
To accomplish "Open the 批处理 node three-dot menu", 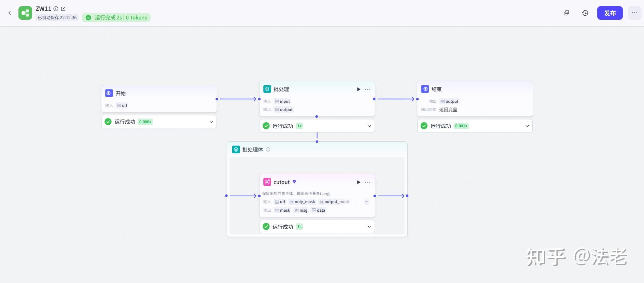I will pyautogui.click(x=368, y=89).
